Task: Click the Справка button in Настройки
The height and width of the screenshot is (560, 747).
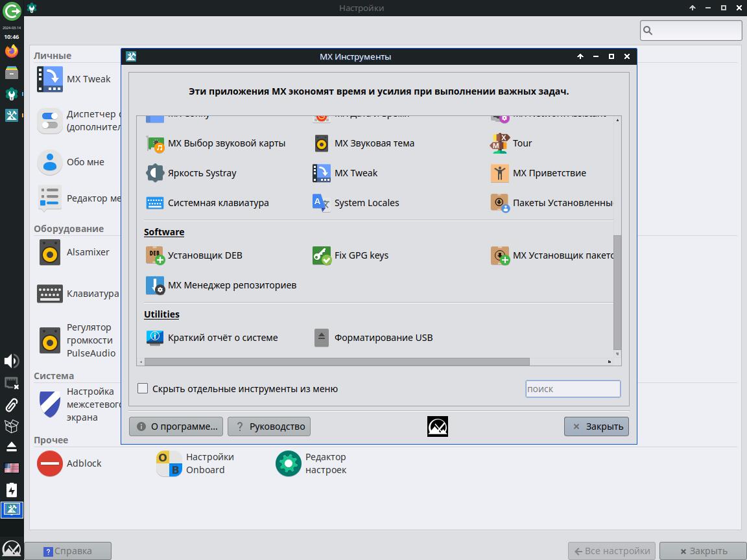Action: pyautogui.click(x=67, y=551)
